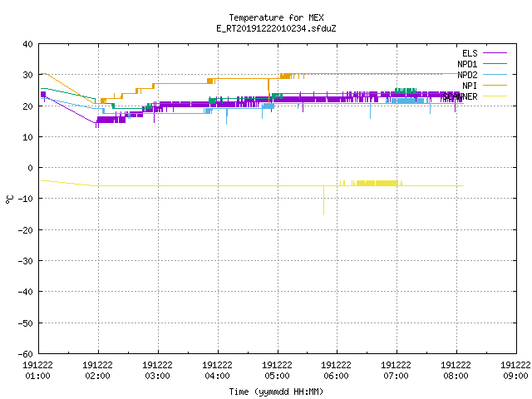This screenshot has height=399, width=532.
Task: Click the x-axis tick label 191222 01:00
Action: point(37,371)
